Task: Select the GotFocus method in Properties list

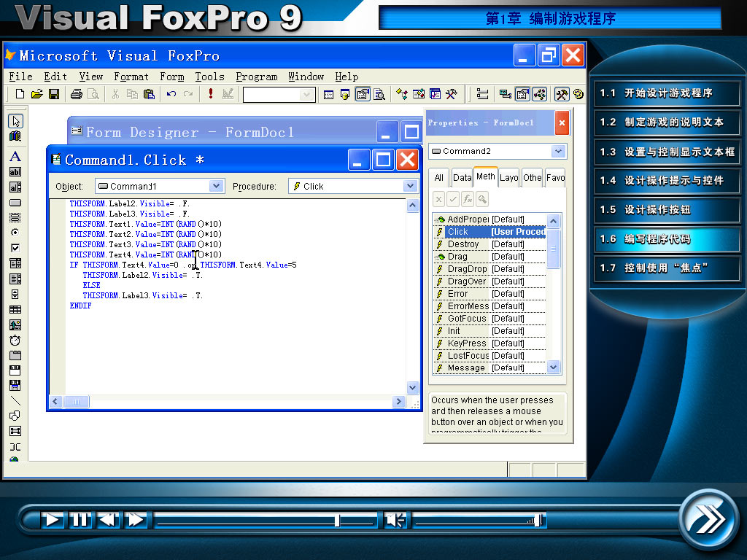Action: [x=466, y=319]
